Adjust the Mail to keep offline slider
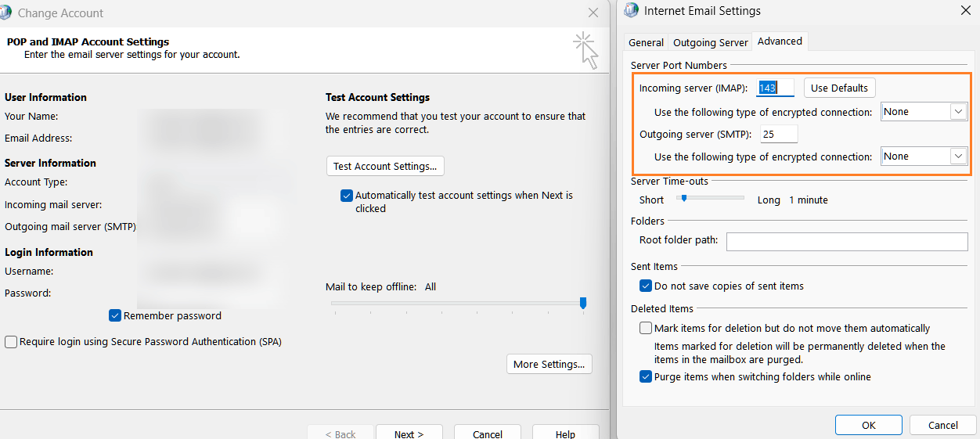Viewport: 980px width, 439px height. [x=582, y=303]
